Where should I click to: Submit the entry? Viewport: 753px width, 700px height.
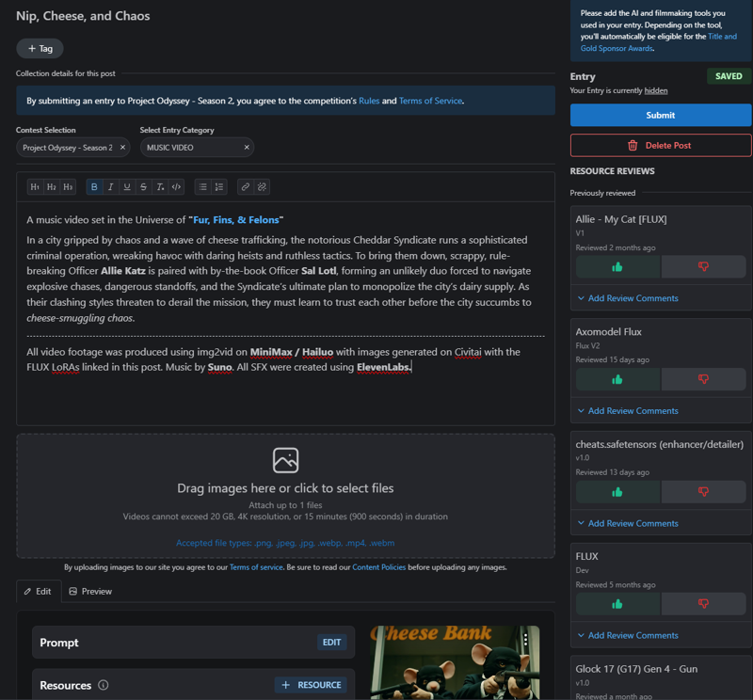661,115
